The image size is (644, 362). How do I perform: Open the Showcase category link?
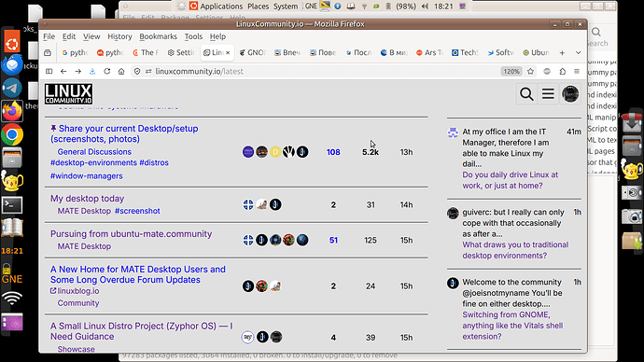coord(76,349)
